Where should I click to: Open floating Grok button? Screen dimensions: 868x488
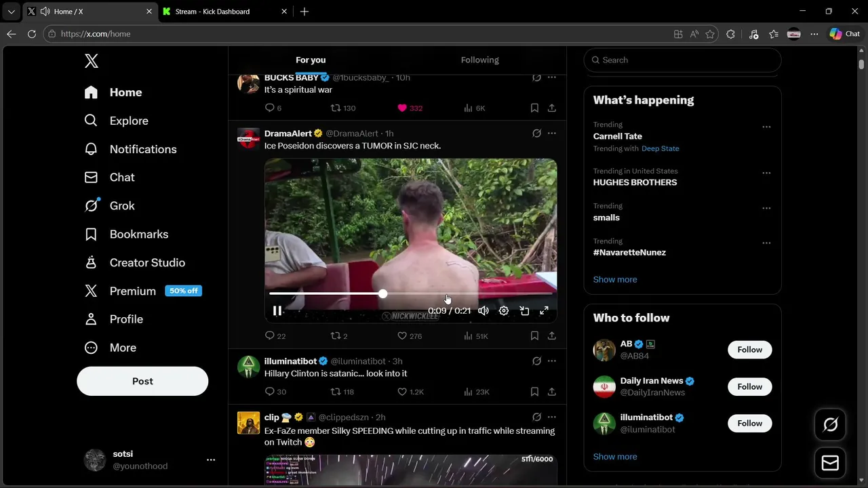click(x=830, y=425)
